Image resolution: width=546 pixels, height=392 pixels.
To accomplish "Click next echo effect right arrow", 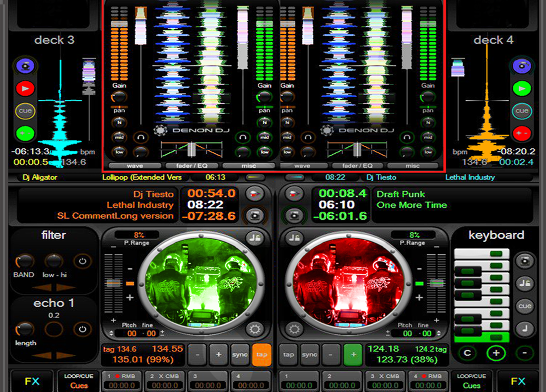I will click(66, 355).
